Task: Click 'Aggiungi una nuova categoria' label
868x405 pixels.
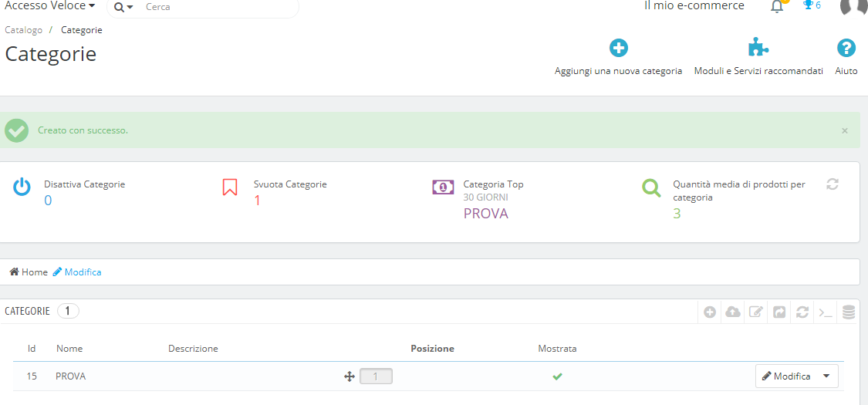Action: click(x=618, y=72)
